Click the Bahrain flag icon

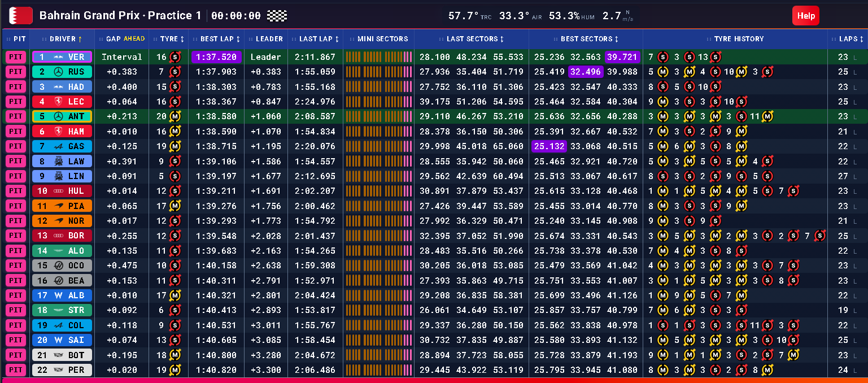(x=21, y=16)
